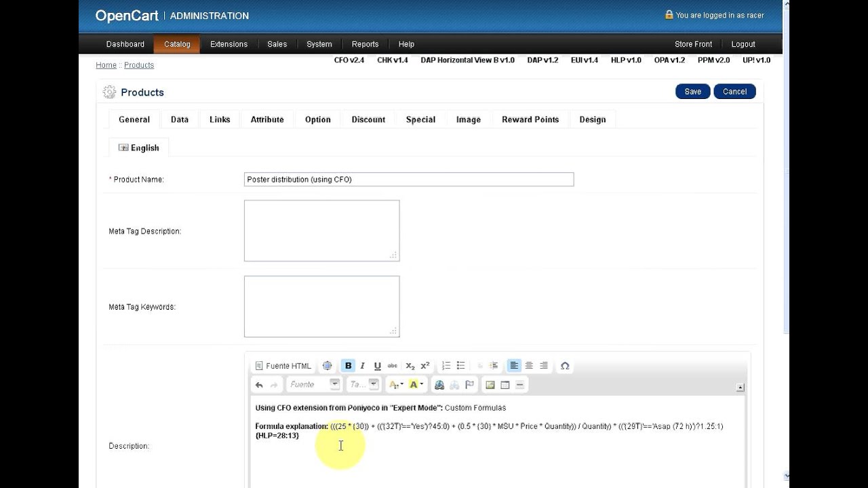
Task: Click the Products breadcrumb link
Action: [139, 65]
